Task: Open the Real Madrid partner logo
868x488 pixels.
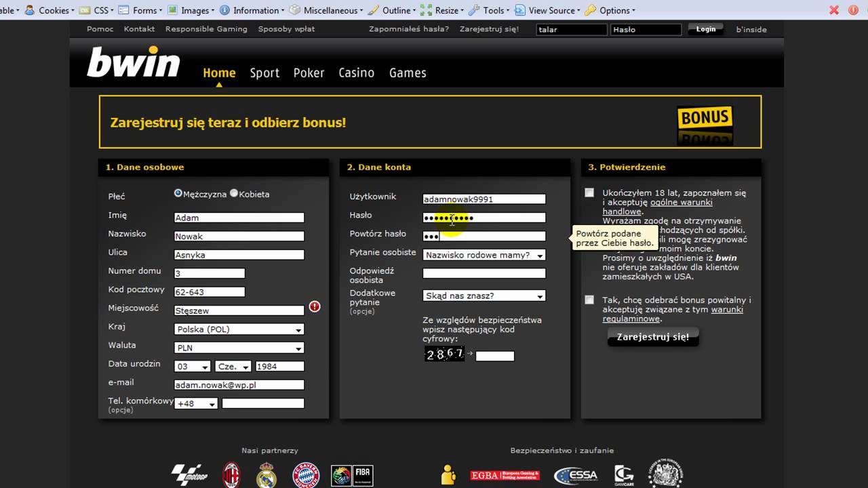Action: point(267,474)
